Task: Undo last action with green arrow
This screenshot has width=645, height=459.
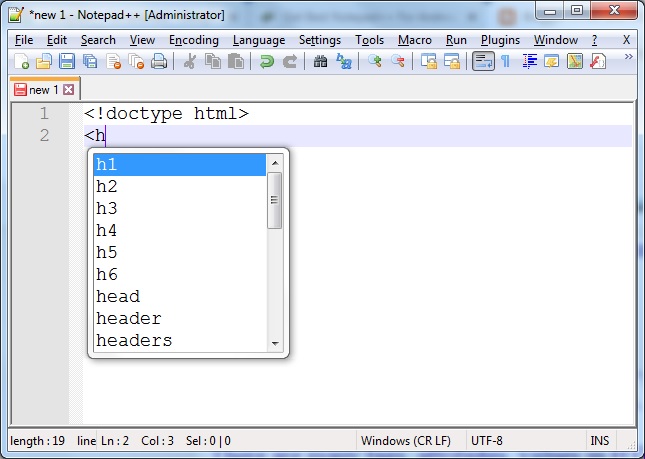Action: point(267,61)
